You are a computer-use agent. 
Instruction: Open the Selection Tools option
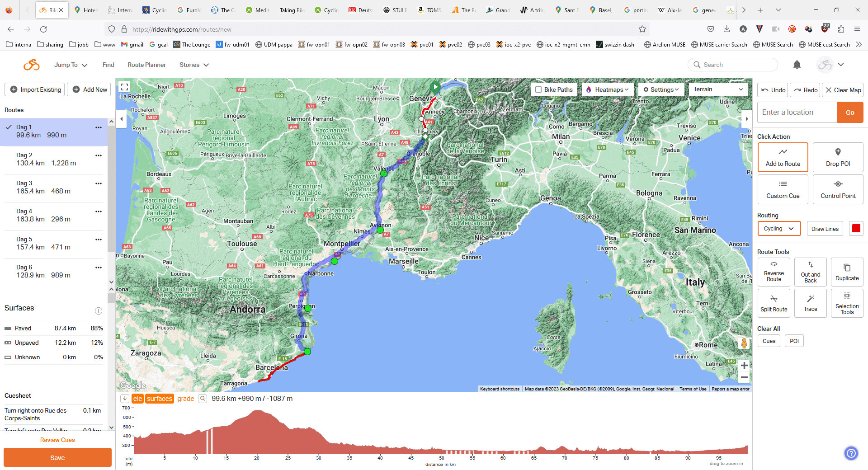[x=847, y=303]
